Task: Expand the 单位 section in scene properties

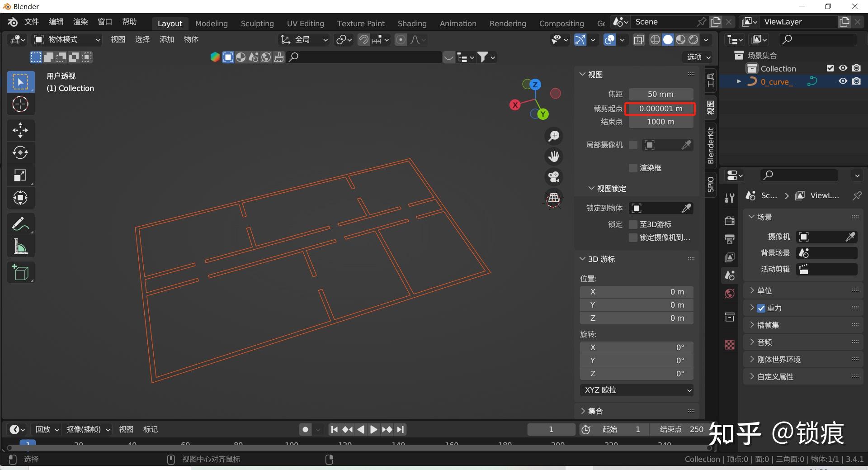Action: (x=765, y=290)
